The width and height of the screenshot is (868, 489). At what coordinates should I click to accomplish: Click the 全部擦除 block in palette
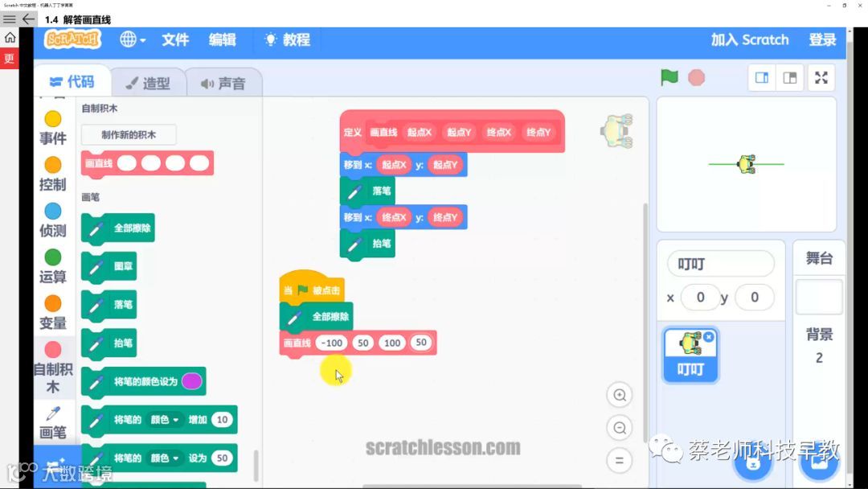click(x=118, y=228)
